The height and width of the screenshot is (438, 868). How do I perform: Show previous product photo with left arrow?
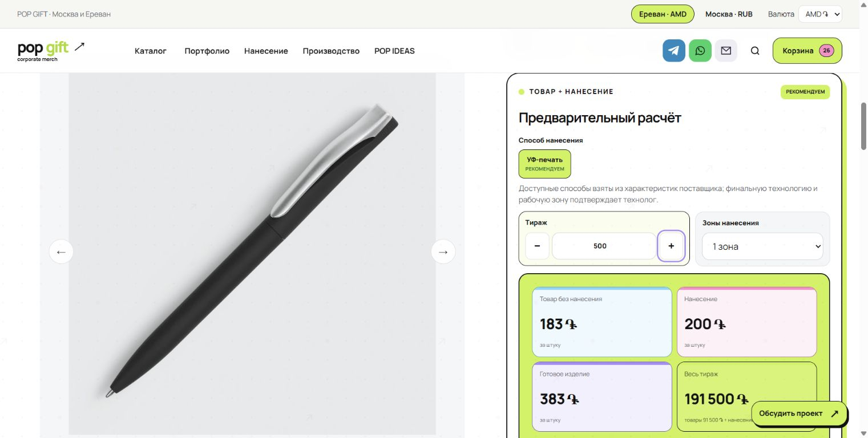[x=61, y=252]
